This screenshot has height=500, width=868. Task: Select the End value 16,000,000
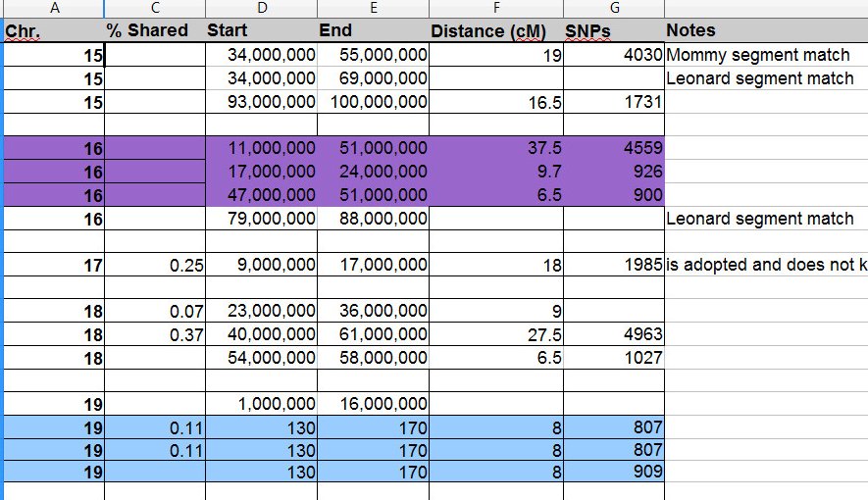point(373,404)
